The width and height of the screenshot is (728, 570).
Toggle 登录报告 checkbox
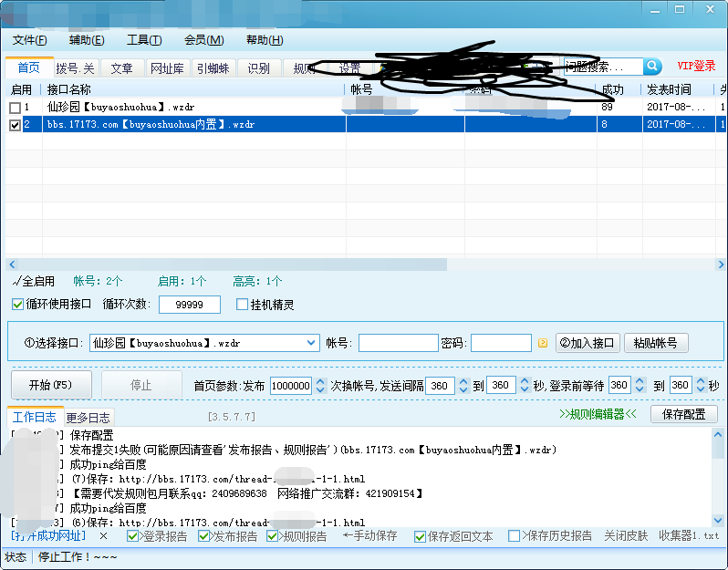133,536
